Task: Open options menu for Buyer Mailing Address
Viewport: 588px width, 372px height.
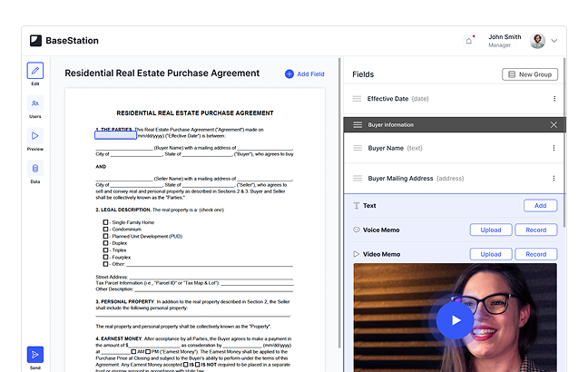Action: coord(554,179)
